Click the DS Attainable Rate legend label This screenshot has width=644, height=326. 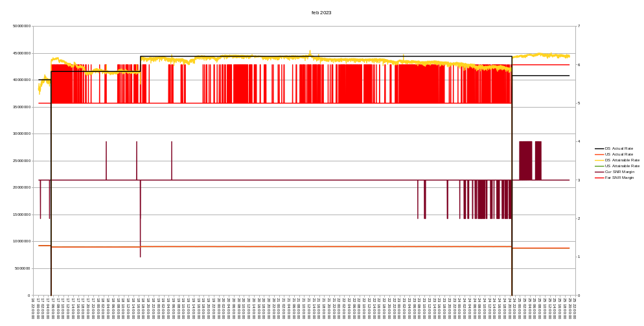coord(622,160)
